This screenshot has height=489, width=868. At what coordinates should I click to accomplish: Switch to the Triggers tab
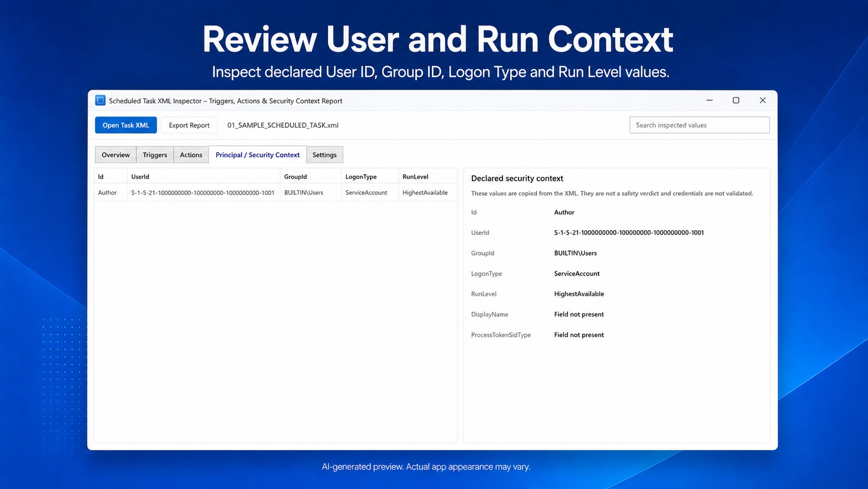155,155
